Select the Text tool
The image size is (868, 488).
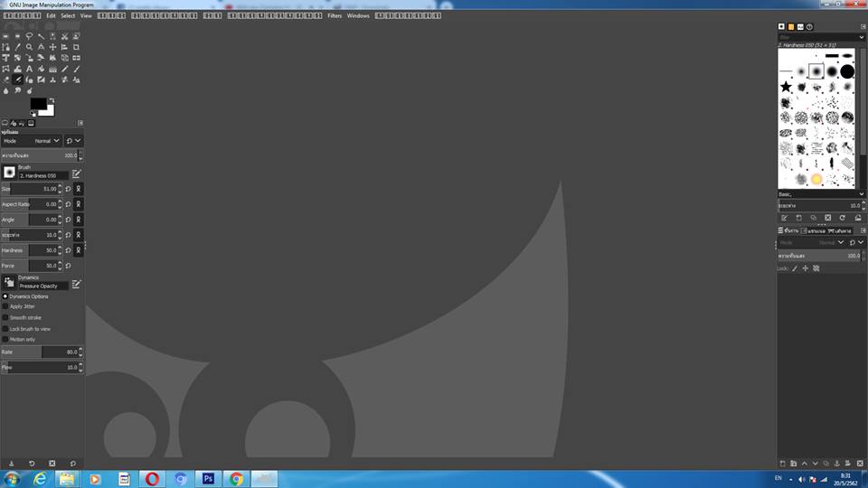(29, 70)
